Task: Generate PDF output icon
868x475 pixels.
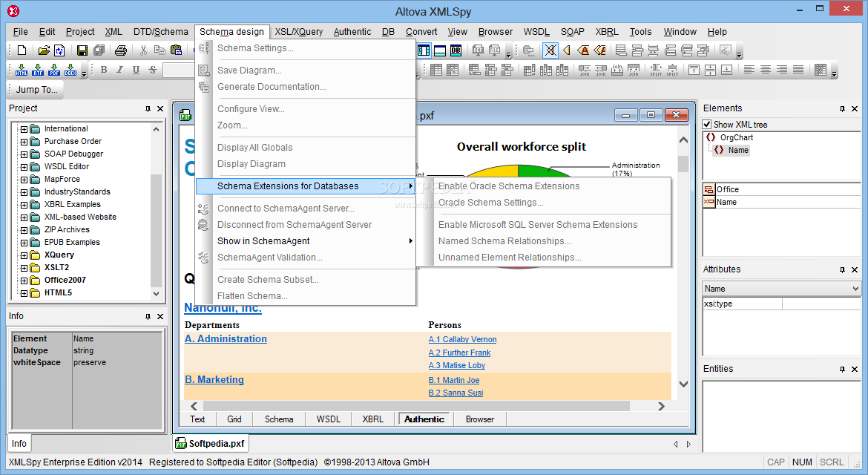Action: click(x=54, y=70)
